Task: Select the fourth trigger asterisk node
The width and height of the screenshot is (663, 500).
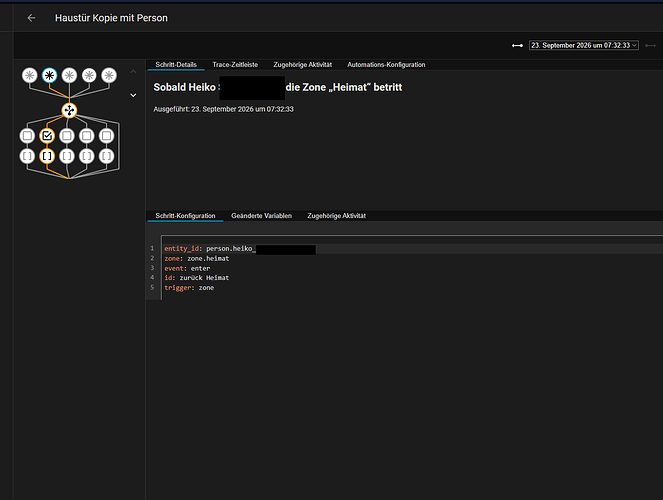Action: click(89, 76)
